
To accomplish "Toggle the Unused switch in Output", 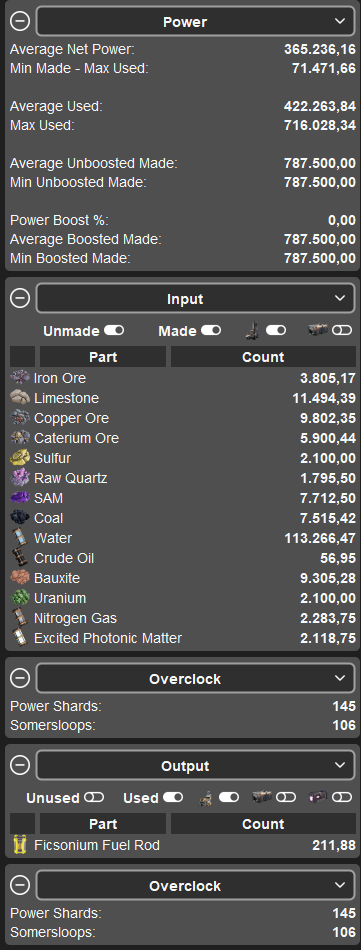I will 94,798.
